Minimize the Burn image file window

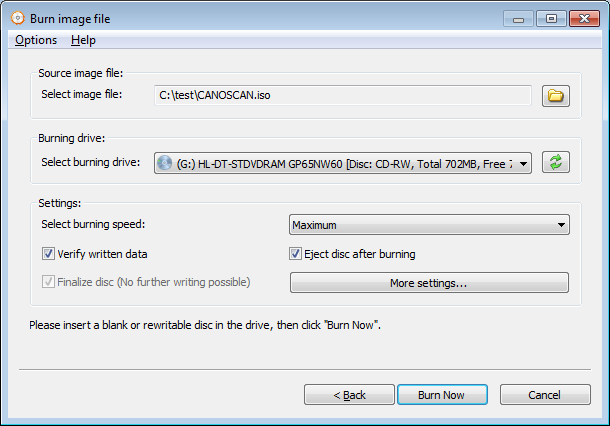tap(518, 17)
